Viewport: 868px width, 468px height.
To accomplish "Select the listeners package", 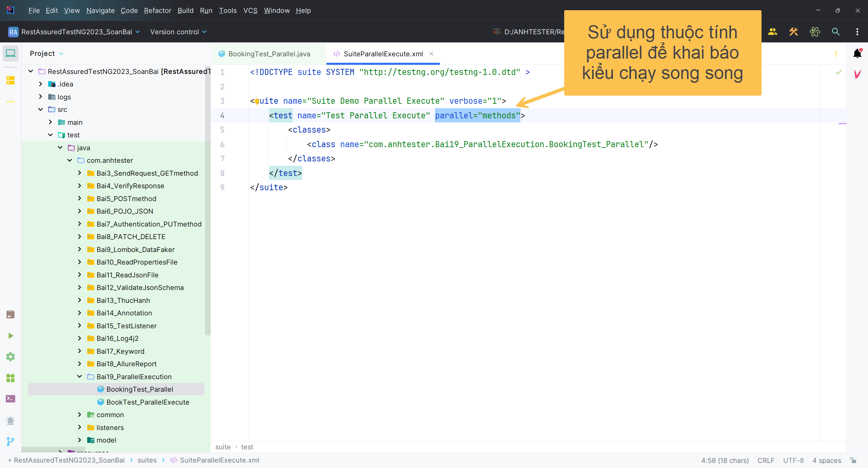I will (x=110, y=428).
